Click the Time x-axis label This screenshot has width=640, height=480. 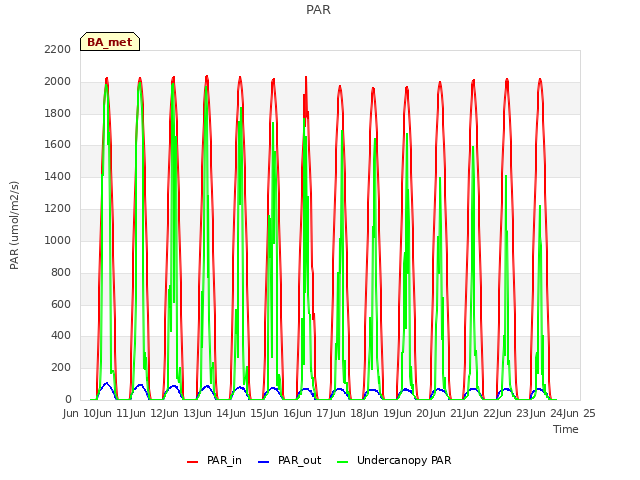[566, 429]
